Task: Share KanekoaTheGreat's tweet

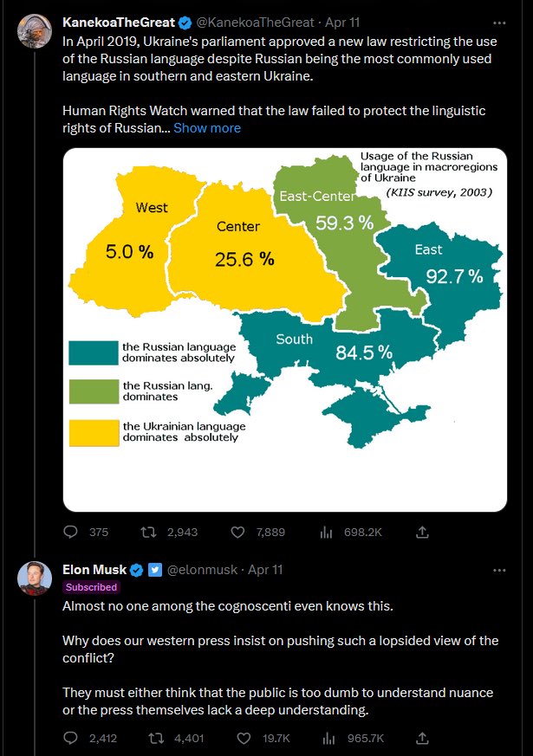Action: coord(422,532)
